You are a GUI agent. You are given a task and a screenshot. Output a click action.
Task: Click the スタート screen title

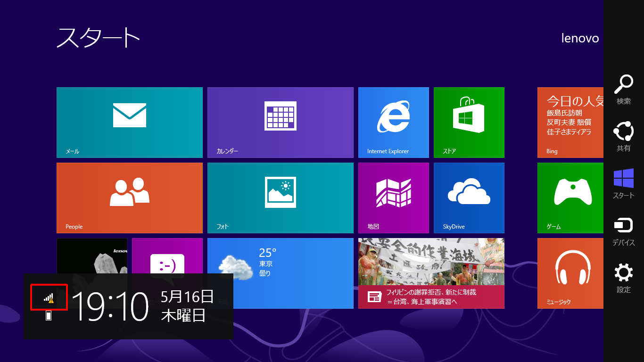click(x=98, y=38)
